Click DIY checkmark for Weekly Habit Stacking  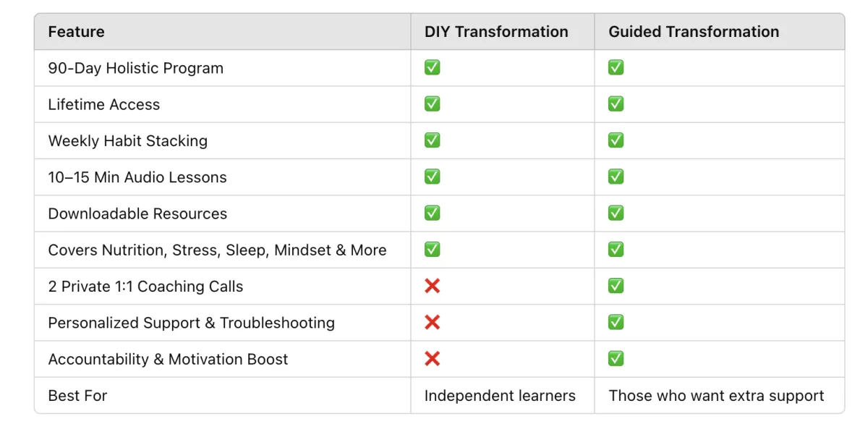pos(432,140)
